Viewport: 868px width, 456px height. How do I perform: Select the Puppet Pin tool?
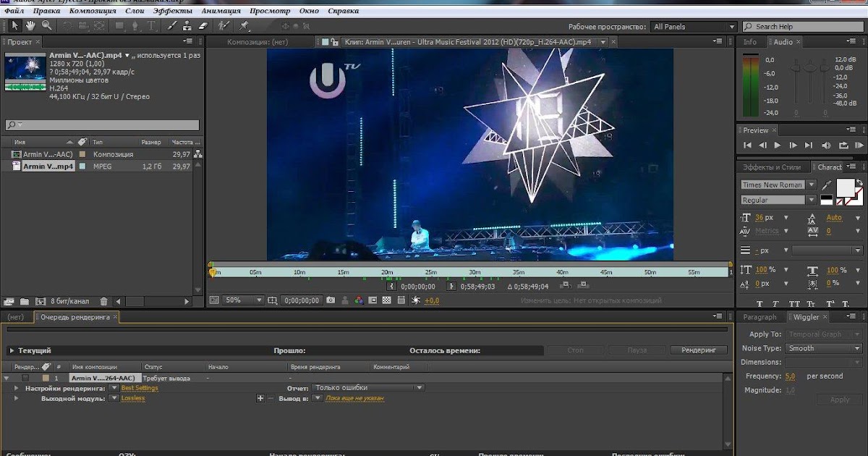(x=244, y=25)
